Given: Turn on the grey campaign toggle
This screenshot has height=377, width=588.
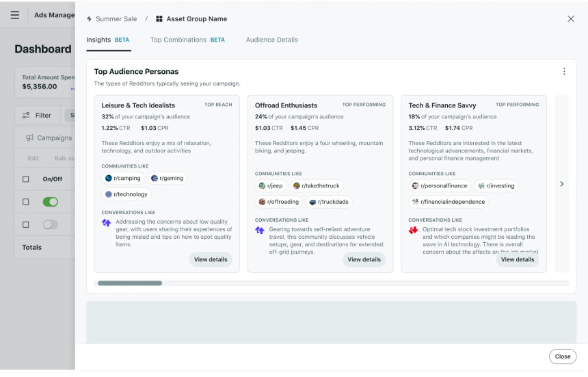Looking at the screenshot, I should pyautogui.click(x=50, y=224).
